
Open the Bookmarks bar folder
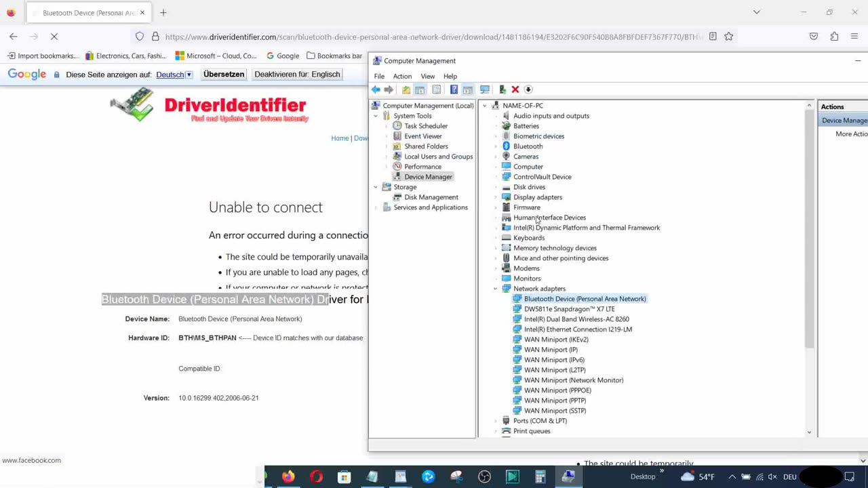(334, 56)
